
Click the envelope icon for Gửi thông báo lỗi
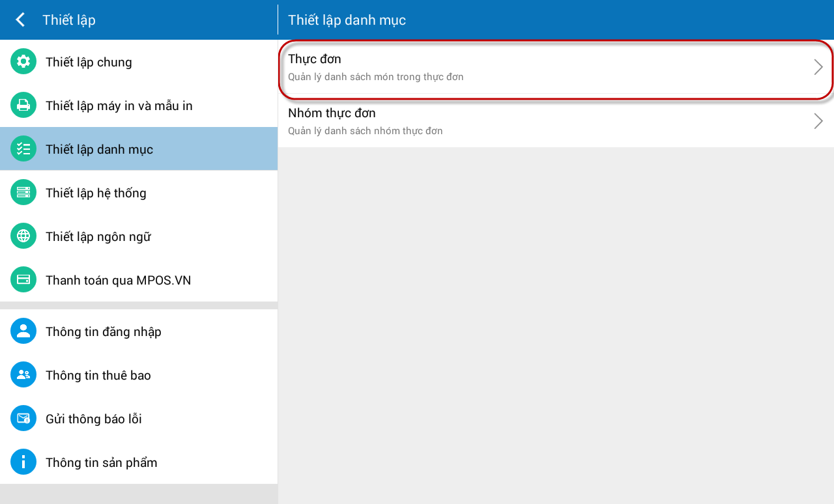[x=23, y=419]
